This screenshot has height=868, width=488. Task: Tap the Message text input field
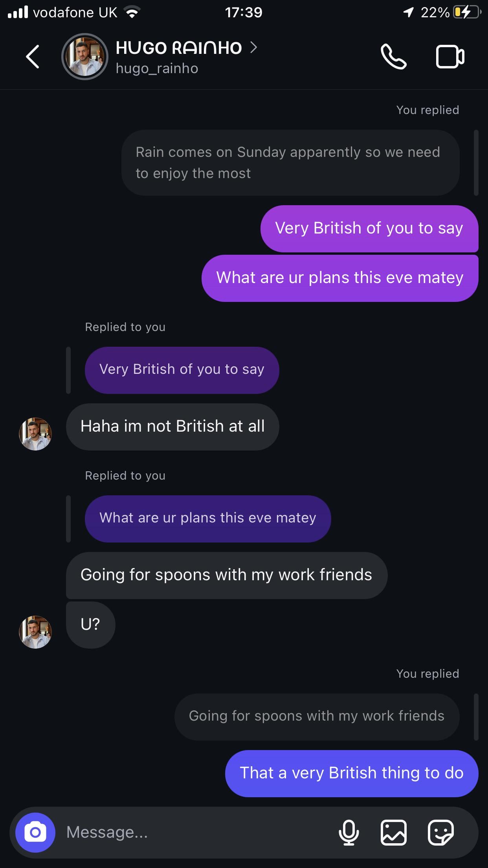coord(196,832)
